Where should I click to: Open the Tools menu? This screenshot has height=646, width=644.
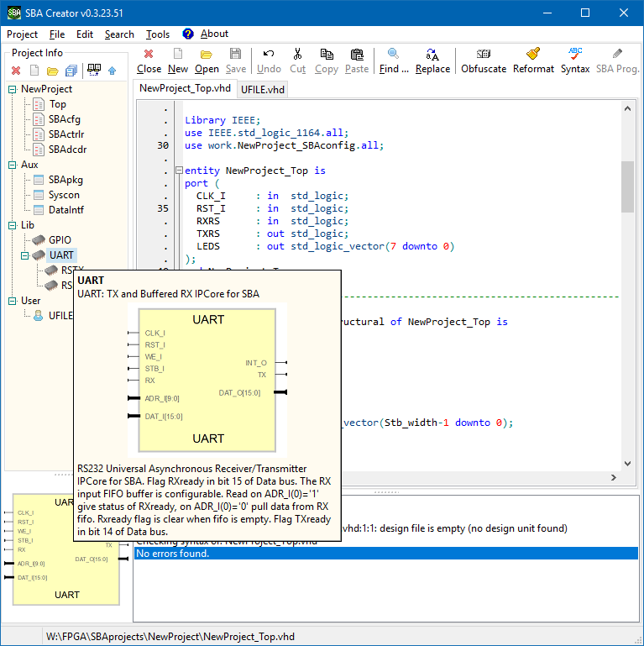(158, 34)
